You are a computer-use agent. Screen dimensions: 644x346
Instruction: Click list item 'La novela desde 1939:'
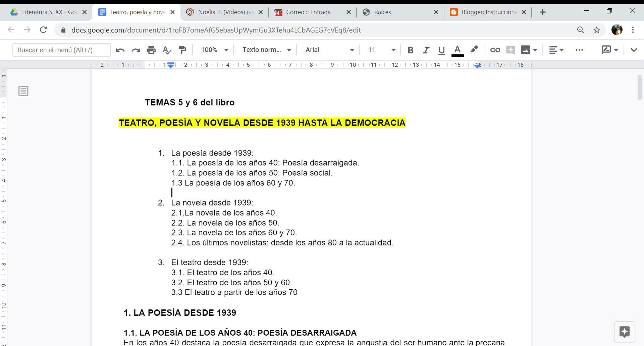coord(212,203)
